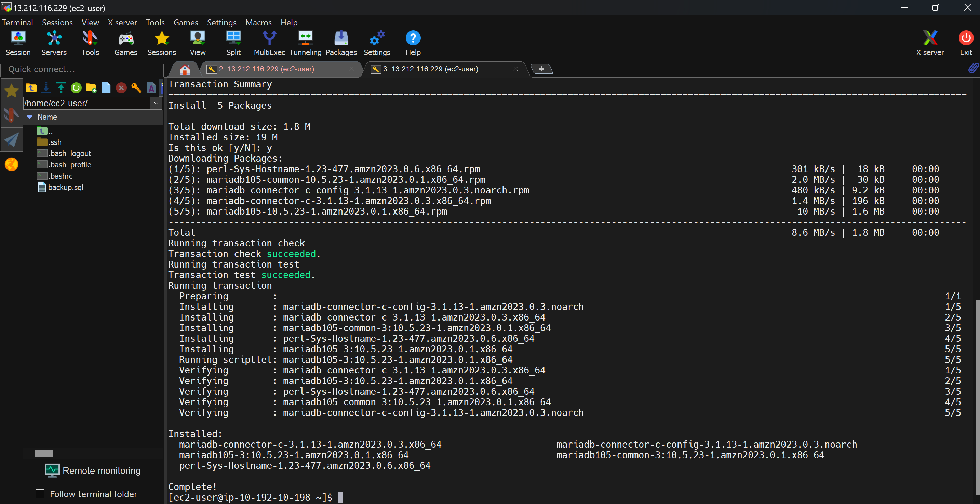
Task: Open the X server menu
Action: (x=122, y=23)
